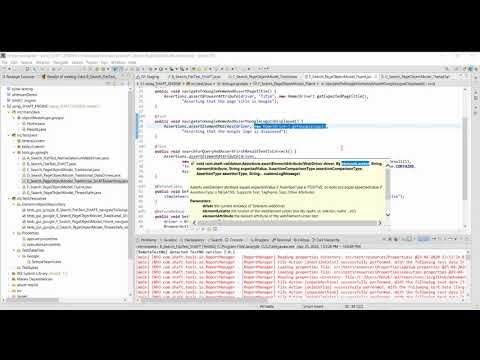Open the C_Search_PageObjectModel_Traditional editor tab
Screen dimensions: 480x360
265,76
